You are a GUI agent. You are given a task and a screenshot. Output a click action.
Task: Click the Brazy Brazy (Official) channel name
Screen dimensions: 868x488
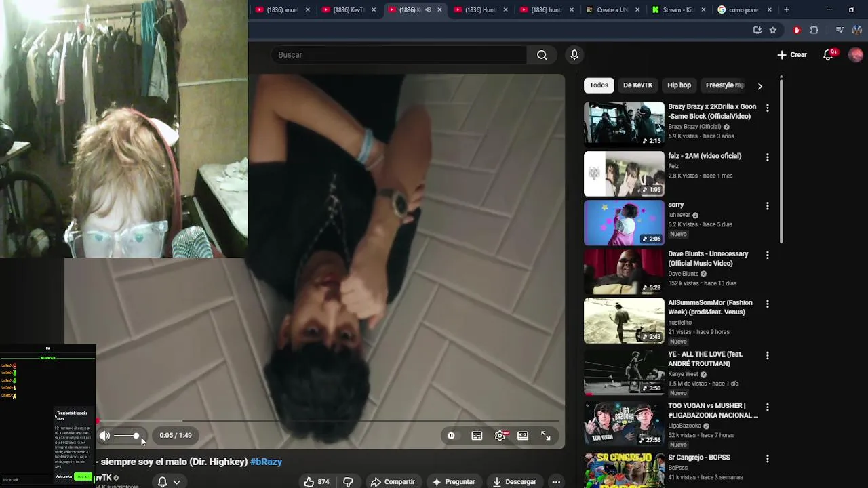(x=694, y=127)
